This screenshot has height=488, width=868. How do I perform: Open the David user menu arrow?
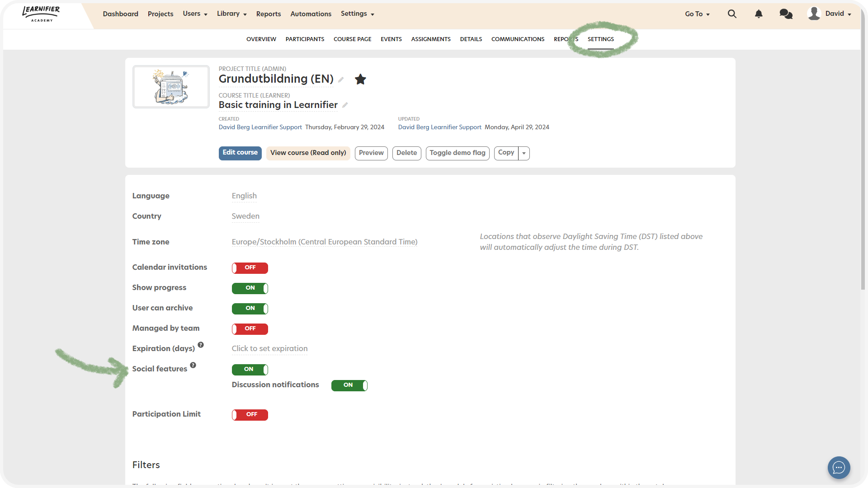coord(849,14)
